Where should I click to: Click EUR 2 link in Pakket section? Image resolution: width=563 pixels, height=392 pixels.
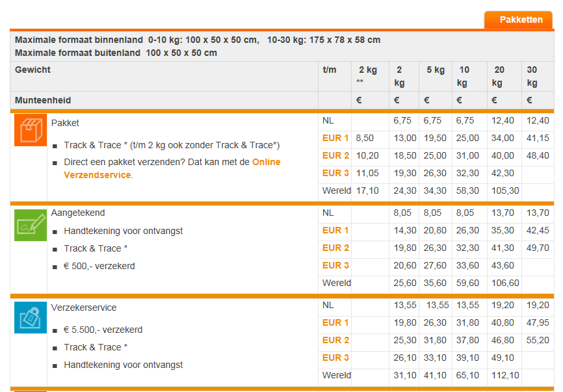[335, 156]
